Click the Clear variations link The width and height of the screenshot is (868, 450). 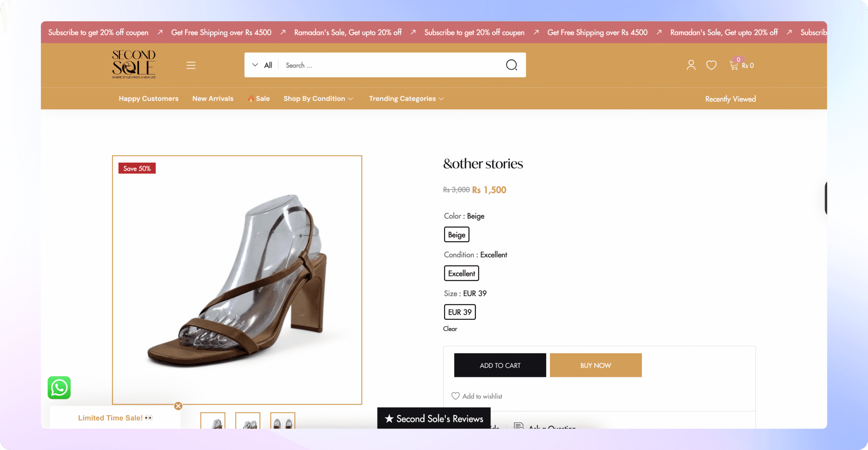coord(450,329)
